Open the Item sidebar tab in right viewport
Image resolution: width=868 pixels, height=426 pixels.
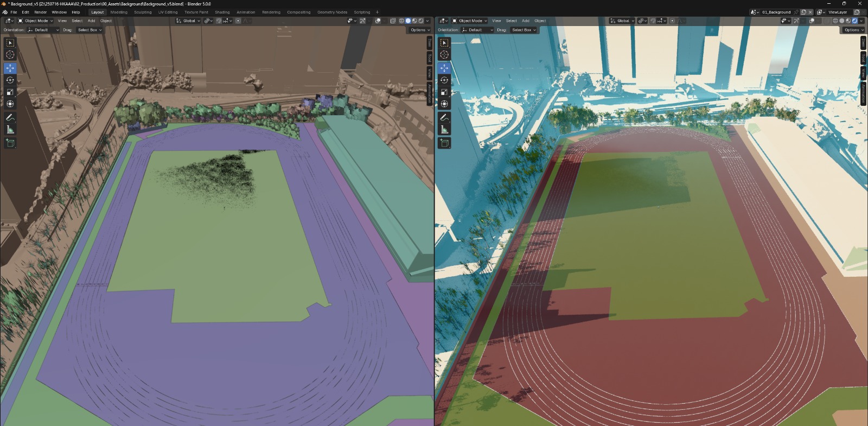click(x=863, y=43)
